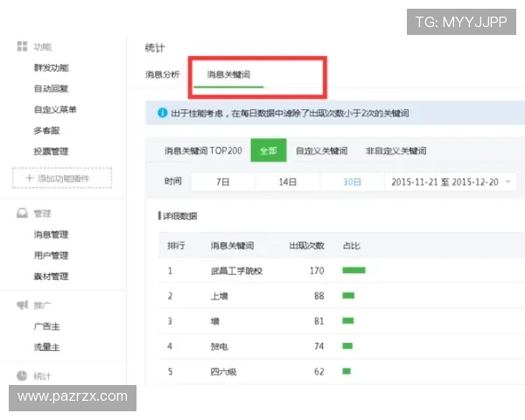The height and width of the screenshot is (420, 525).
Task: Click the 统计 pie chart icon in sidebar
Action: click(x=22, y=375)
